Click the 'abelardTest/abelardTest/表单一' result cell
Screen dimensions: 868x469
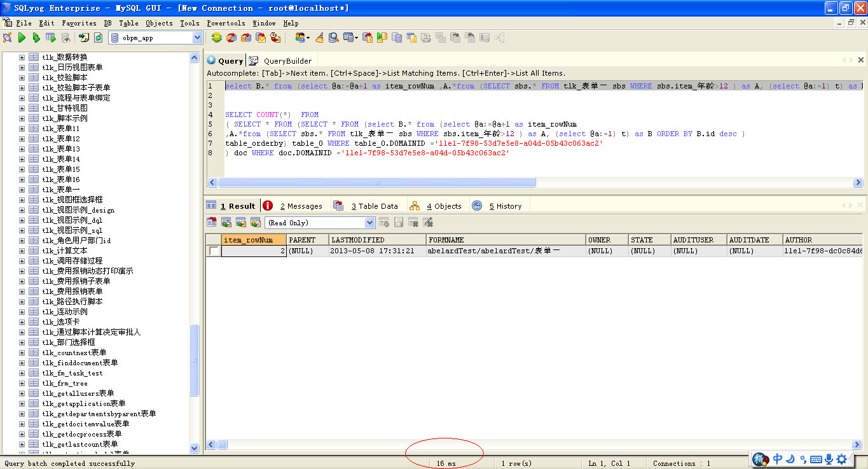(506, 251)
